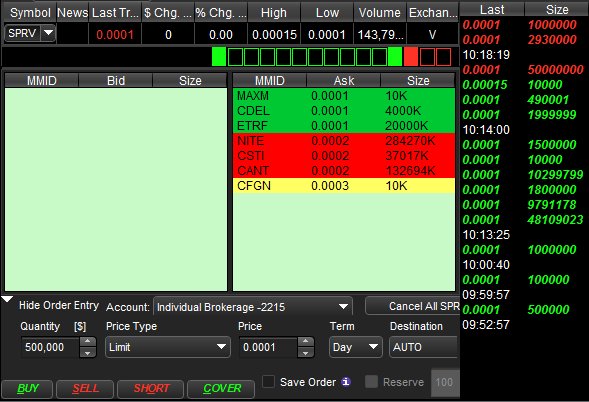Image resolution: width=589 pixels, height=402 pixels.
Task: Select the CANT ask row
Action: point(344,171)
